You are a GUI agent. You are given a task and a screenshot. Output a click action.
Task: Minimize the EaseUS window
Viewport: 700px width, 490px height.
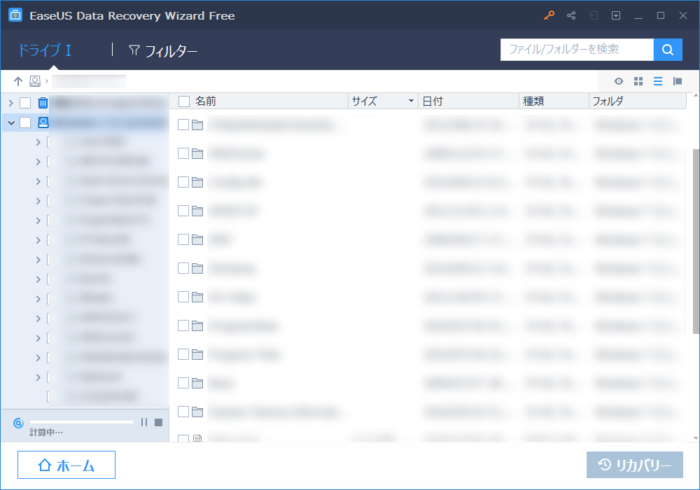click(638, 16)
